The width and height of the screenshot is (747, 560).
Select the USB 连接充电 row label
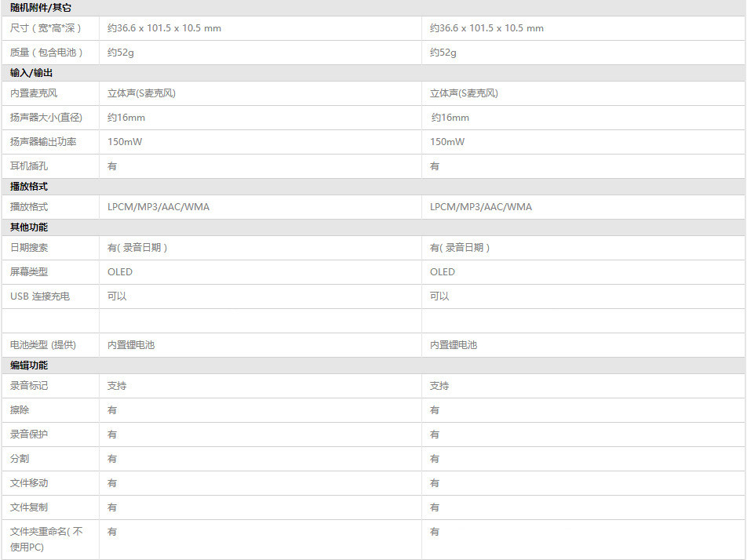(x=40, y=296)
